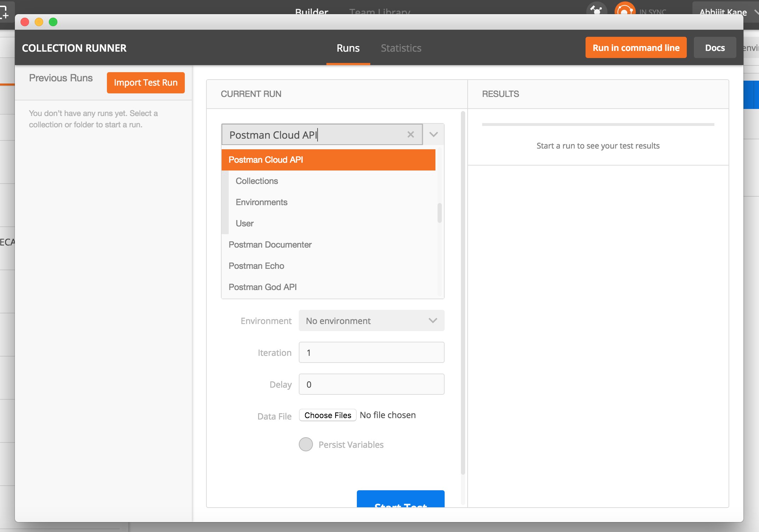
Task: Click the Iteration input field
Action: coord(371,352)
